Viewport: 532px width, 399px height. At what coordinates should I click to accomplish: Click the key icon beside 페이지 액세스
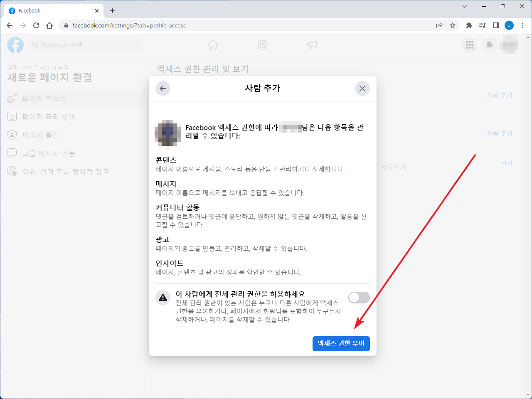12,99
